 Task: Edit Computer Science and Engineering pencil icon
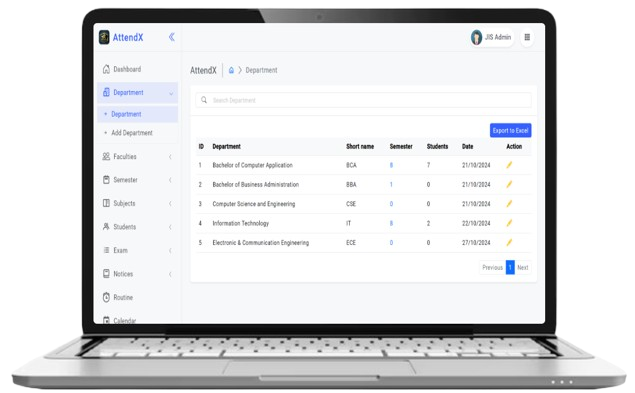click(509, 204)
